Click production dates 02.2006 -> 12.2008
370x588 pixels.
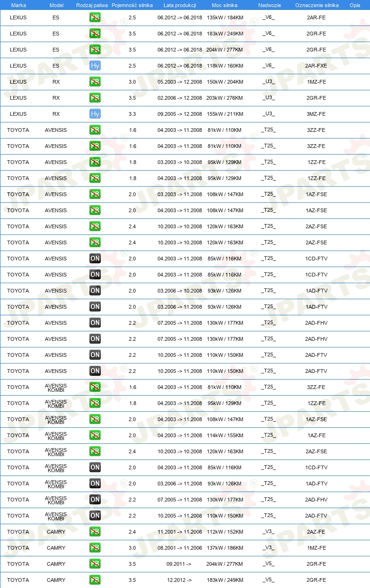point(180,98)
